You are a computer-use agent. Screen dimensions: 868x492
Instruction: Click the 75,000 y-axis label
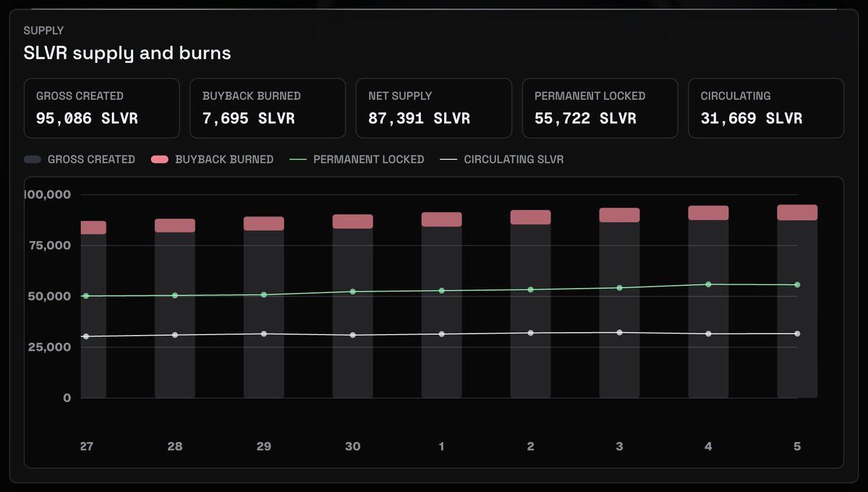pos(50,245)
